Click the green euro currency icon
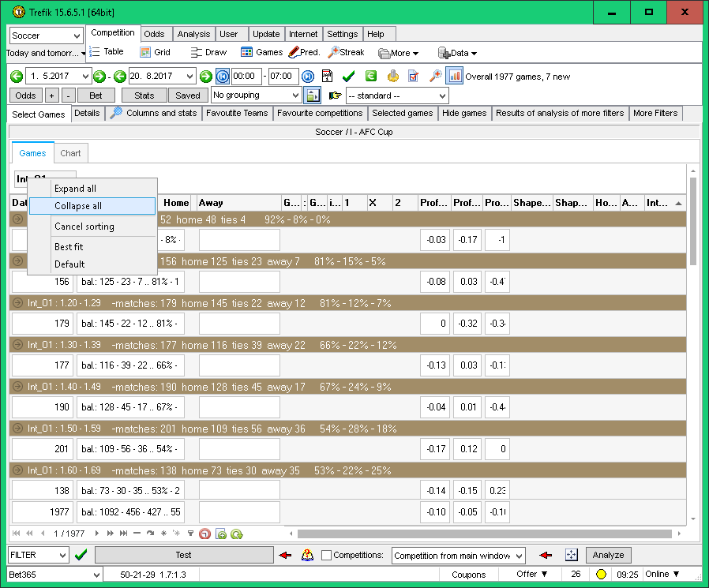Screen dimensions: 709x588 370,76
